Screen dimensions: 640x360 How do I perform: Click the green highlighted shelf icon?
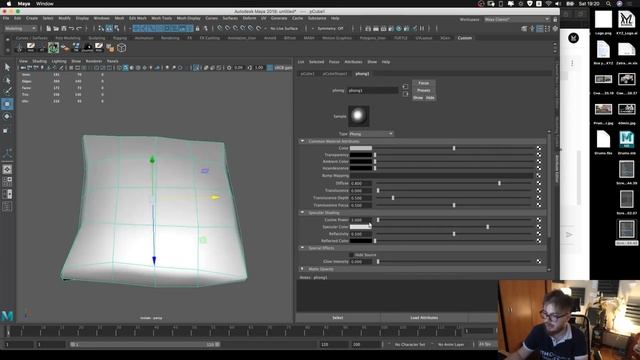coord(53,48)
